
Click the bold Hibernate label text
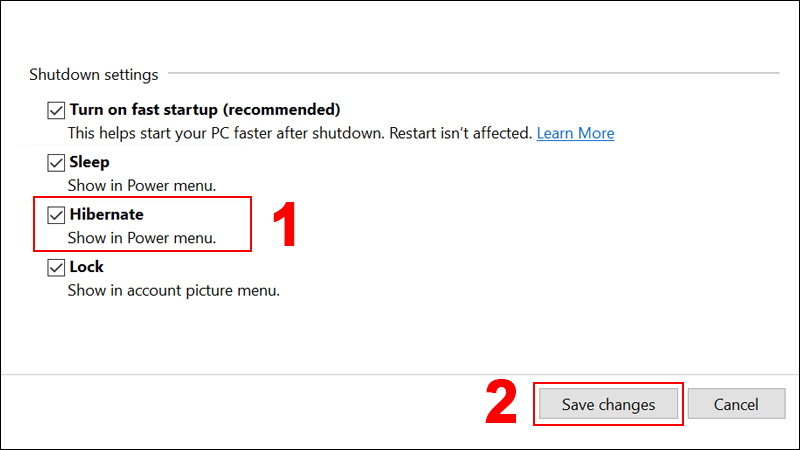[x=107, y=215]
